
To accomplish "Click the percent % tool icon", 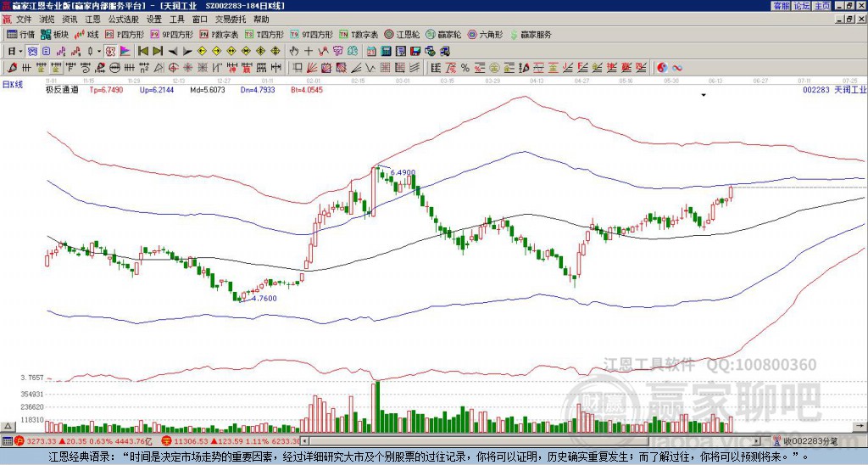I will (465, 68).
